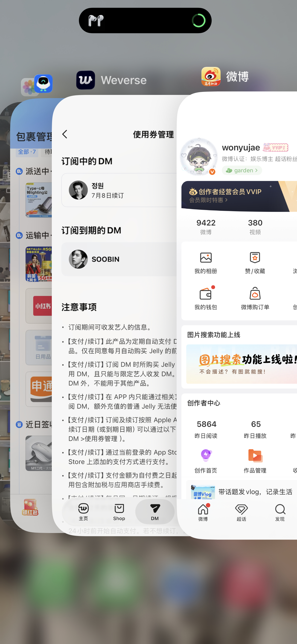Open the 小红书 parcel item
This screenshot has width=297, height=644.
39,306
